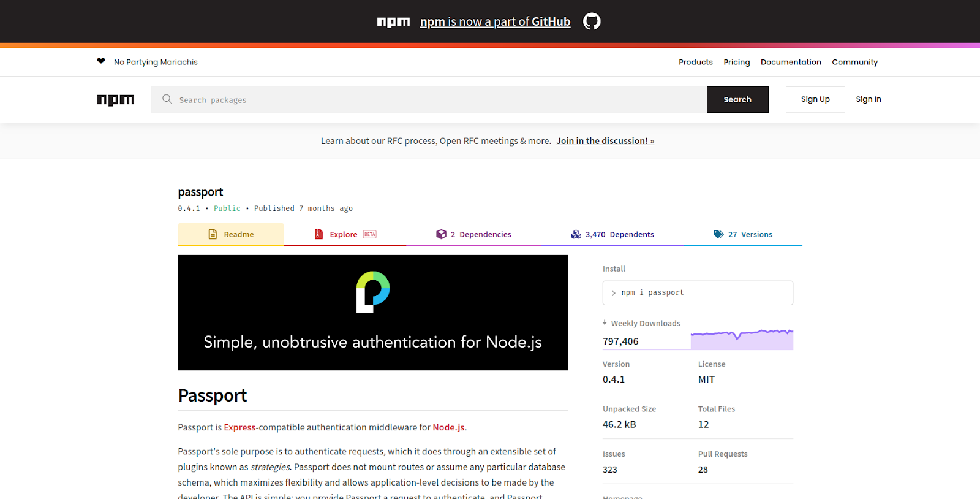Screen dimensions: 980x499
Task: Click the npm logo in the top banner
Action: point(393,22)
